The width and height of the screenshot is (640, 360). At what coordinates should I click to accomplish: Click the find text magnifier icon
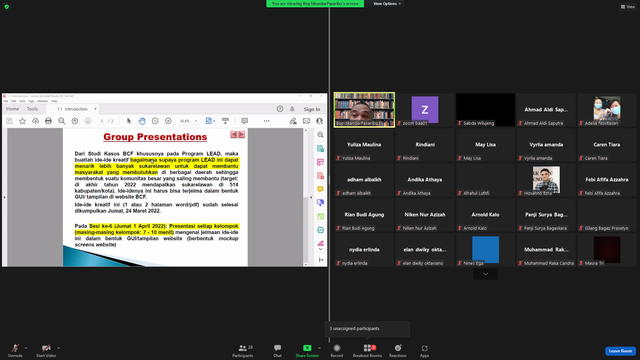pyautogui.click(x=62, y=121)
